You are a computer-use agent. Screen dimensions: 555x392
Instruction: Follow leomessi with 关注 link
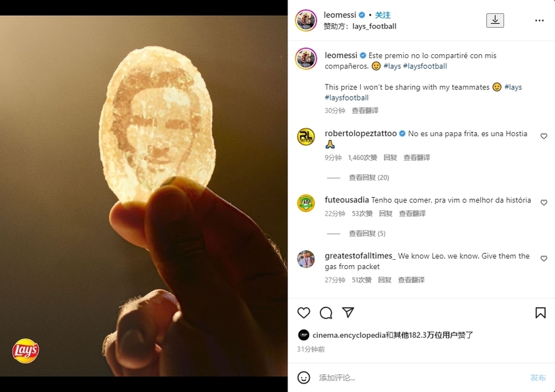pos(383,15)
